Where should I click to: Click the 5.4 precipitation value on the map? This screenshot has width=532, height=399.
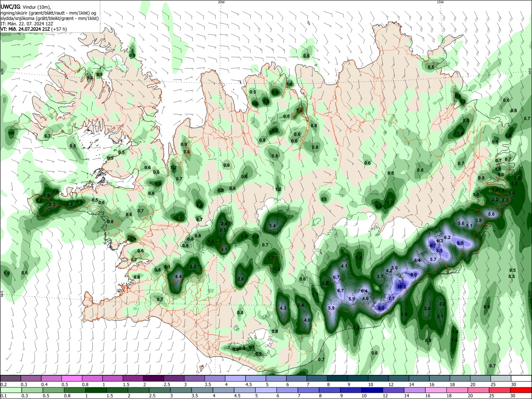pos(418,261)
